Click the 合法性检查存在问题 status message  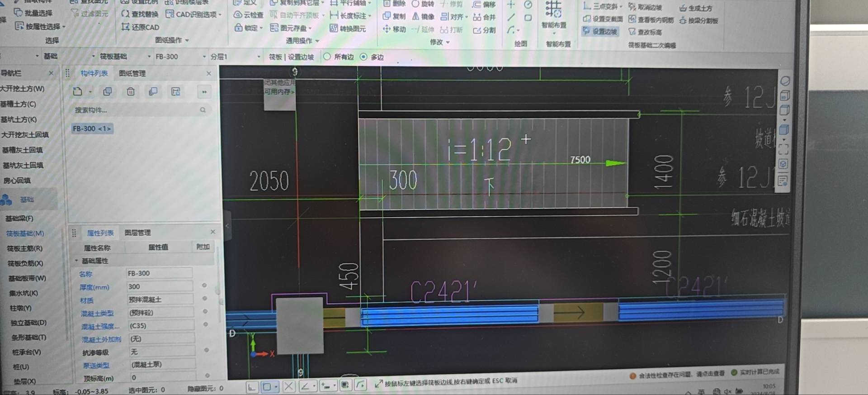pos(677,375)
